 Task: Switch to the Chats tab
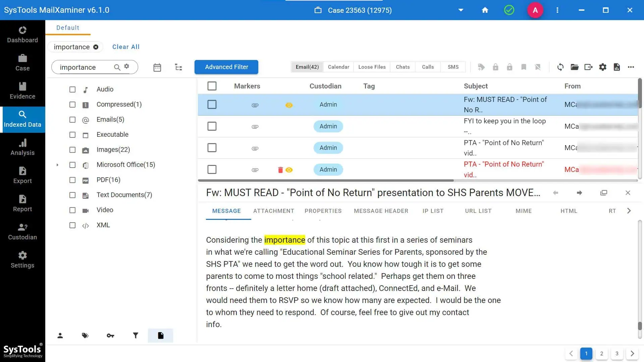click(x=403, y=67)
